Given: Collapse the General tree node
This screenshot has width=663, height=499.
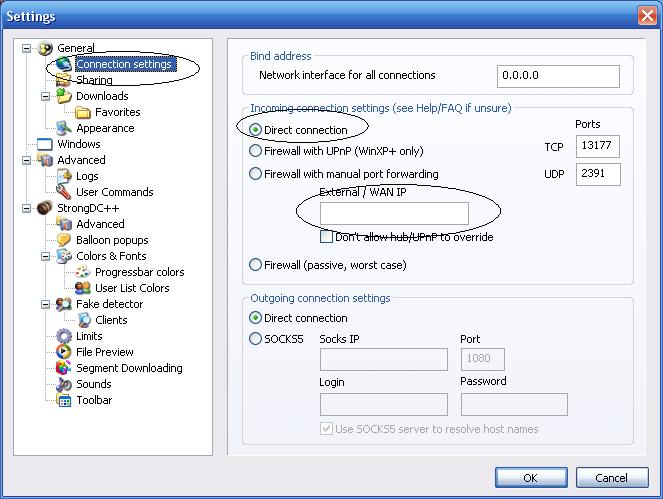Looking at the screenshot, I should [26, 48].
